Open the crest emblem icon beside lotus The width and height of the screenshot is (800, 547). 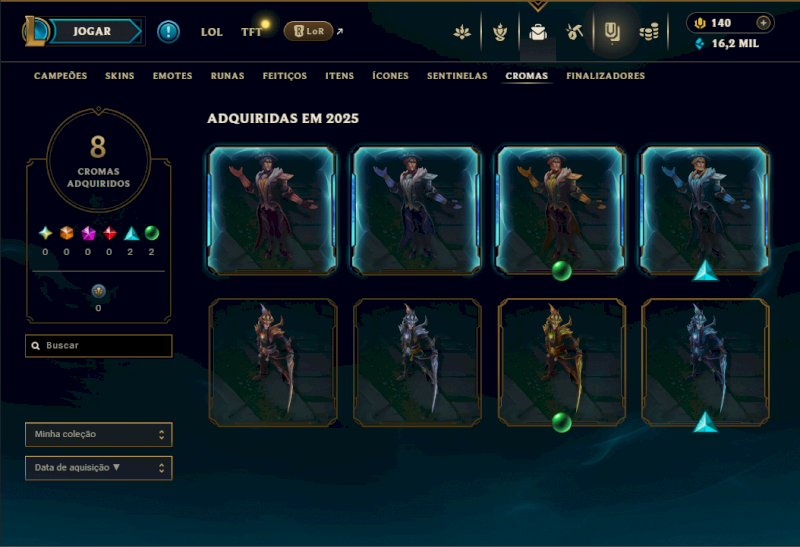pos(500,32)
